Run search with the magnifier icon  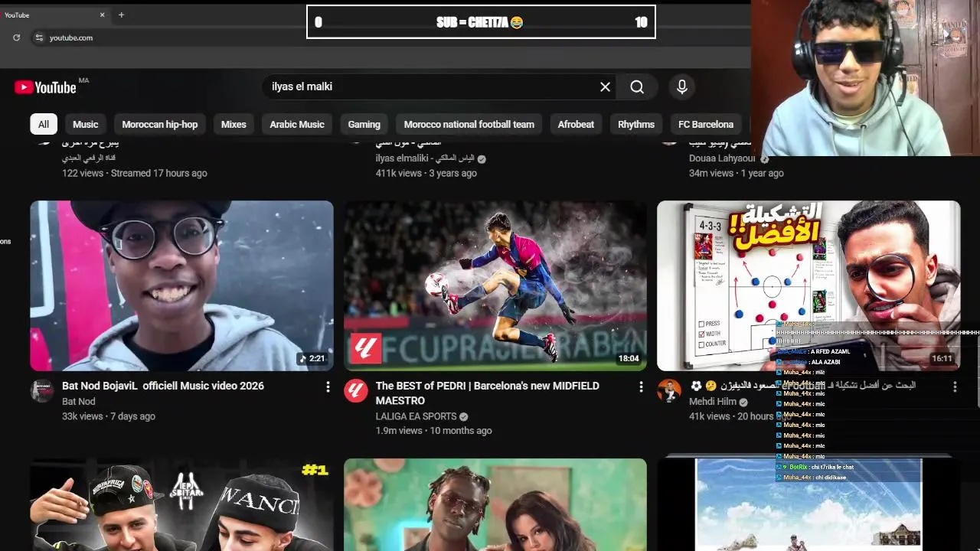click(x=637, y=87)
